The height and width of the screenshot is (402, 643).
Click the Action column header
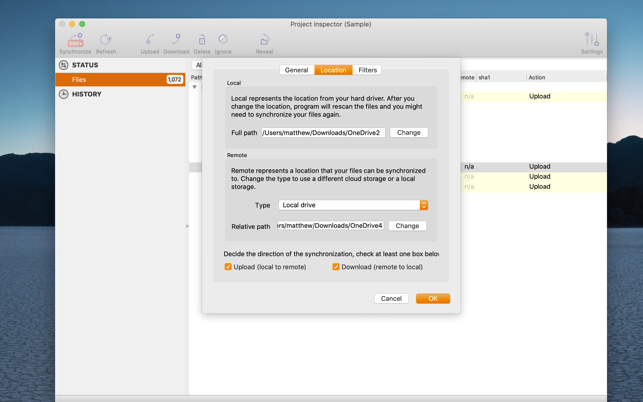pos(537,78)
